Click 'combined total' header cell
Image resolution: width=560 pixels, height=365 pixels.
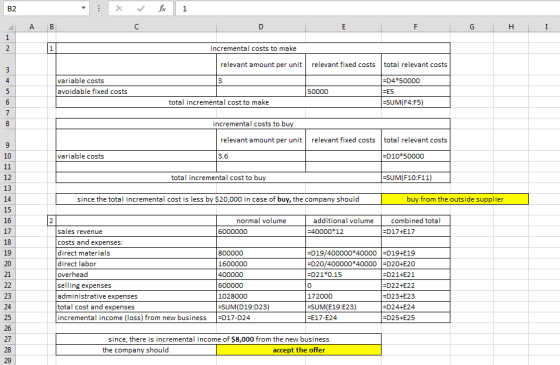416,221
